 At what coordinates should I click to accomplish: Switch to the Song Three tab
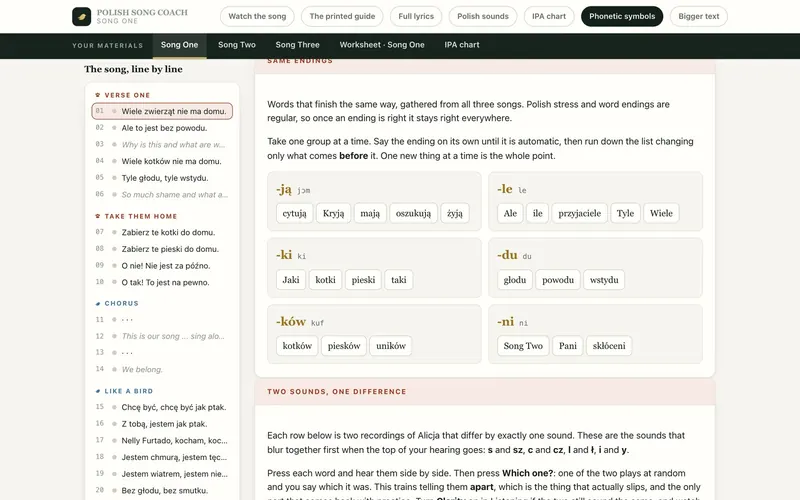[x=297, y=45]
